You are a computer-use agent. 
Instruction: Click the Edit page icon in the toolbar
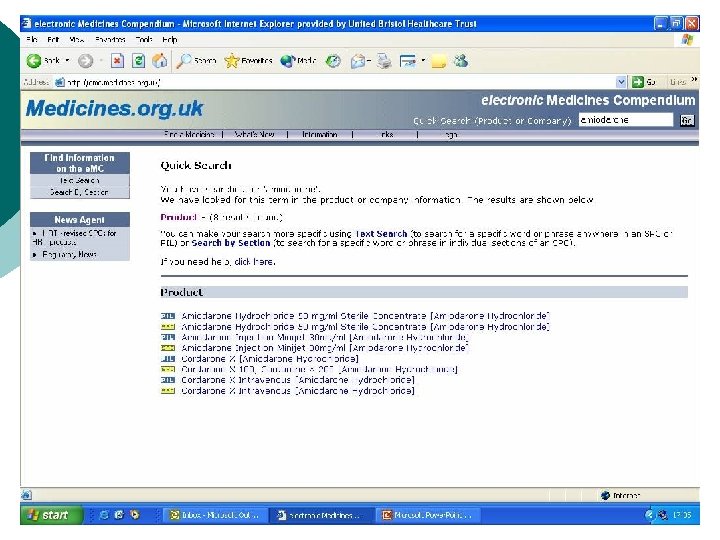408,61
